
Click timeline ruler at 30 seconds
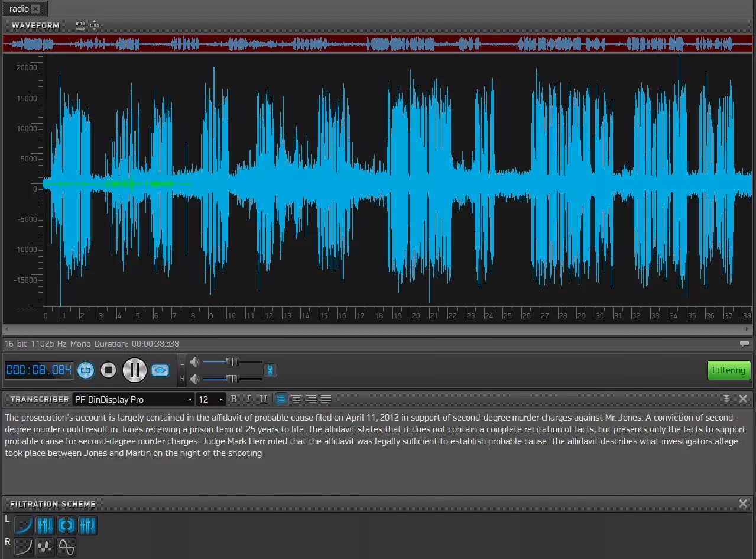pyautogui.click(x=600, y=316)
